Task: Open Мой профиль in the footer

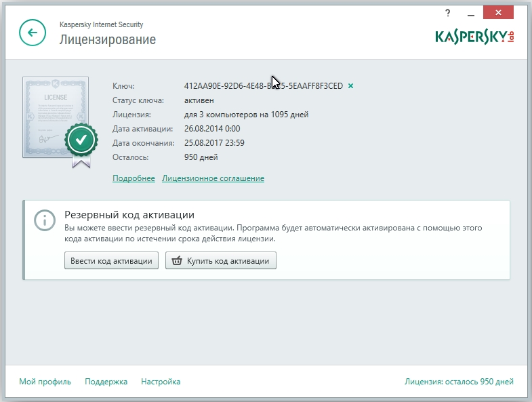Action: point(45,382)
